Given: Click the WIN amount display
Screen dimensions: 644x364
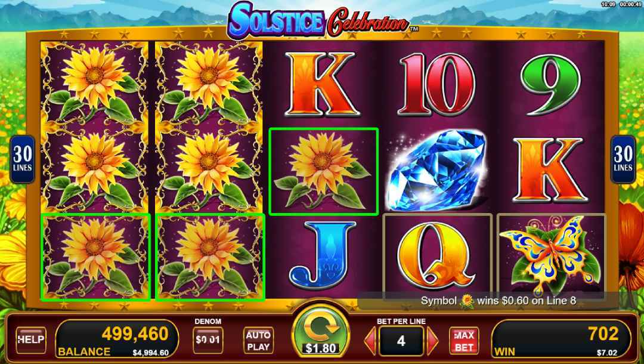Looking at the screenshot, I should (561, 338).
